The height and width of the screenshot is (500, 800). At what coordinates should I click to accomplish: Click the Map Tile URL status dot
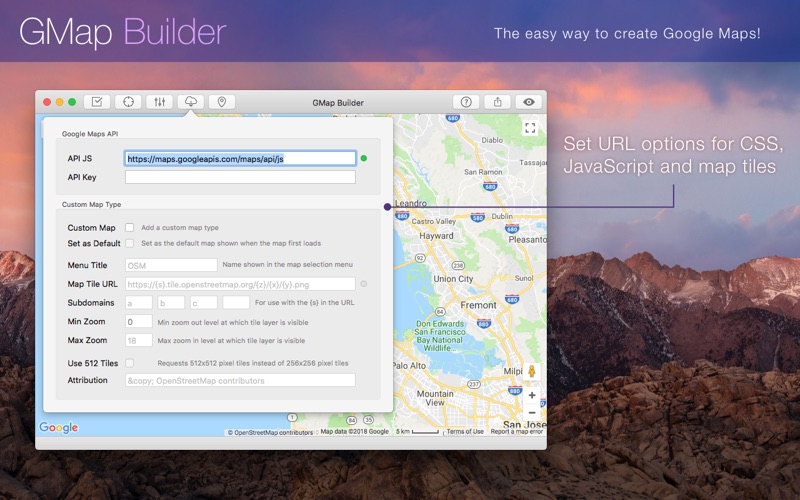pos(364,284)
